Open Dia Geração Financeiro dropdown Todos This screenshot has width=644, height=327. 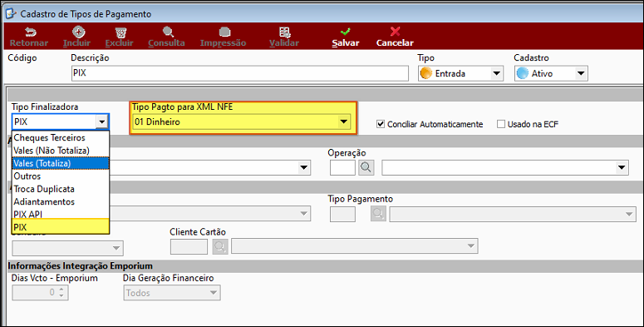coord(214,293)
